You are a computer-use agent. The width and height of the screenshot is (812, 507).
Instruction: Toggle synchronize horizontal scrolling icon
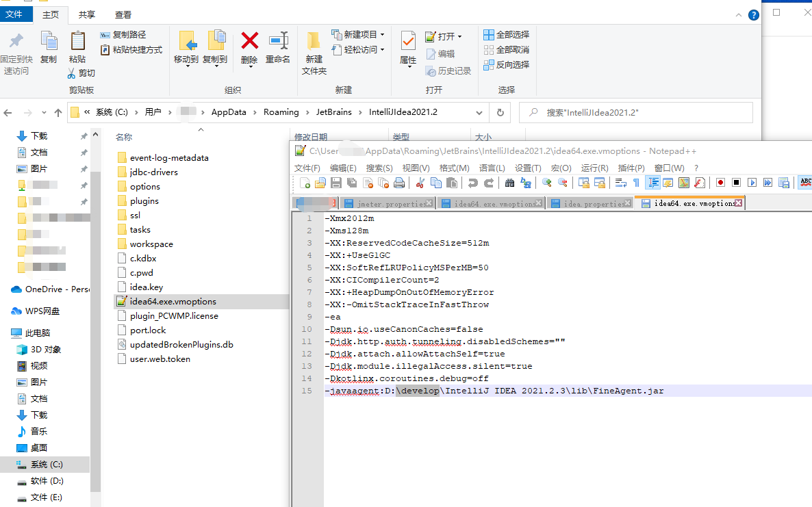click(600, 183)
